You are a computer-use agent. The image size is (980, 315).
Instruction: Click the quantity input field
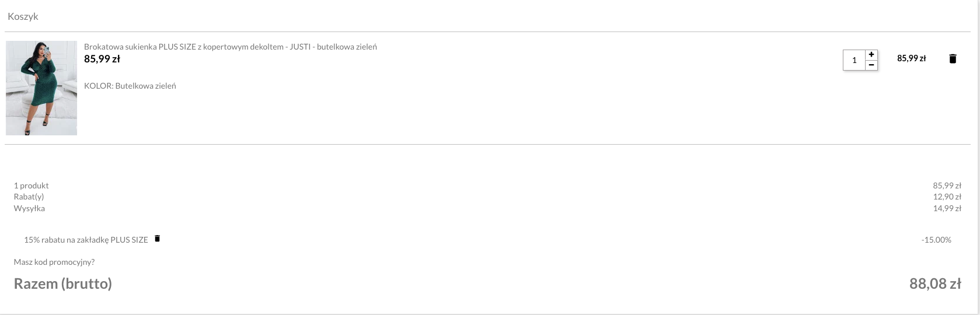(x=855, y=60)
